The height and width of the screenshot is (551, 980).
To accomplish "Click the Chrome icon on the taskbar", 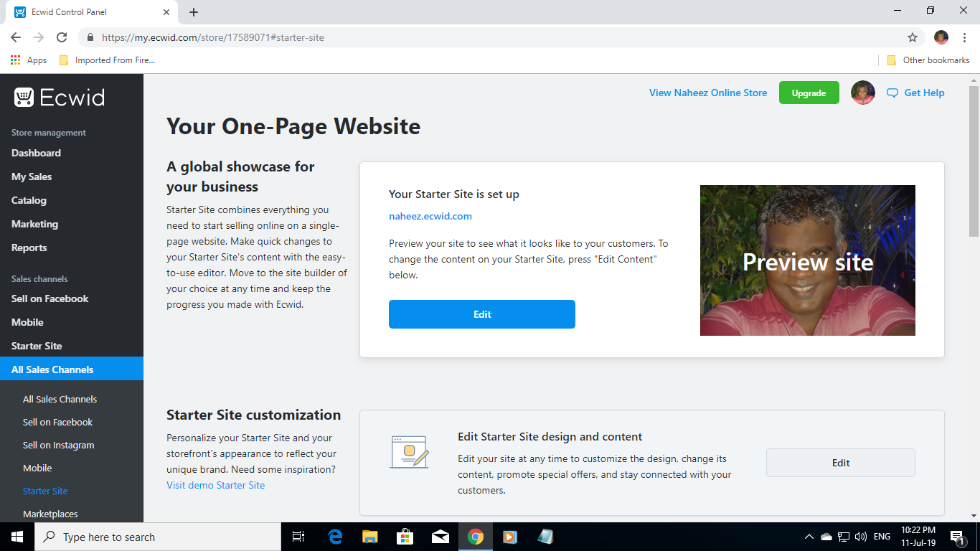I will click(475, 537).
